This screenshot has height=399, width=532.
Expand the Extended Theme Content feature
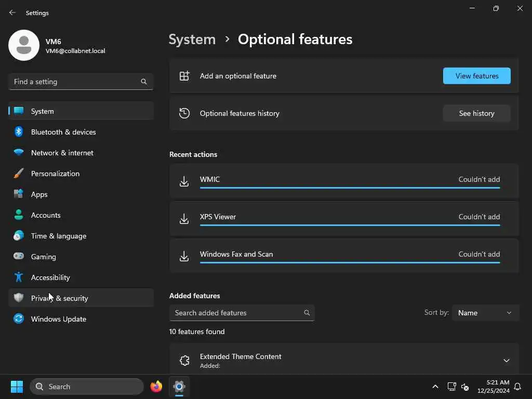507,361
